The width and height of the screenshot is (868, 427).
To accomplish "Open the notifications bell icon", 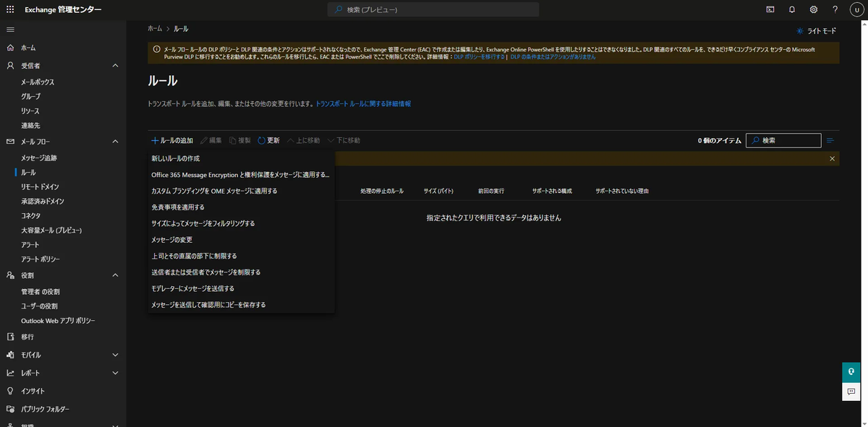I will 792,9.
